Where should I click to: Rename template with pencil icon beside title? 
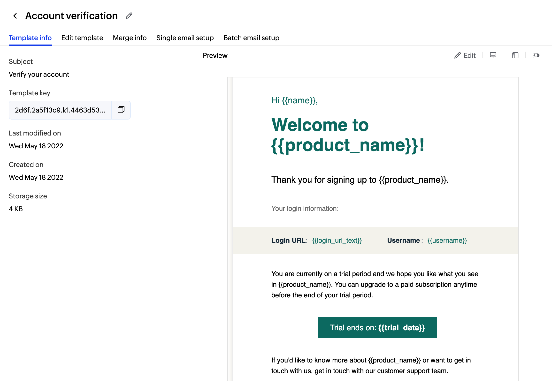(129, 16)
